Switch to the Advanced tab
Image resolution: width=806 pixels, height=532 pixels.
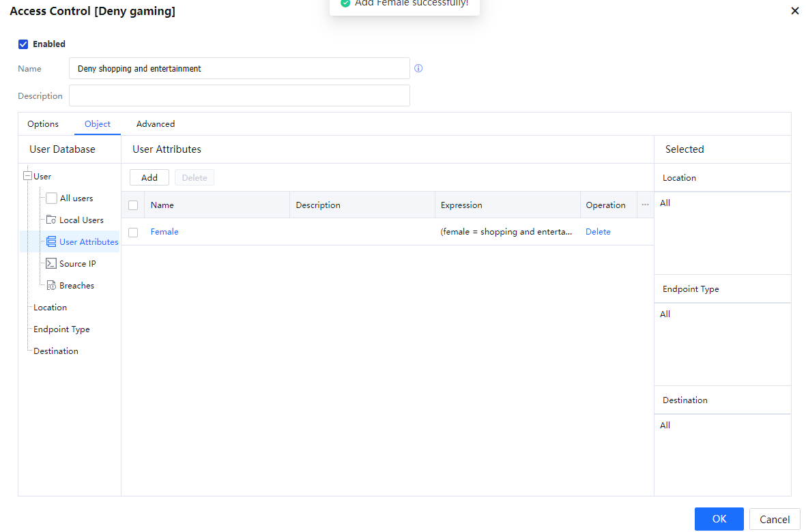[x=156, y=124]
